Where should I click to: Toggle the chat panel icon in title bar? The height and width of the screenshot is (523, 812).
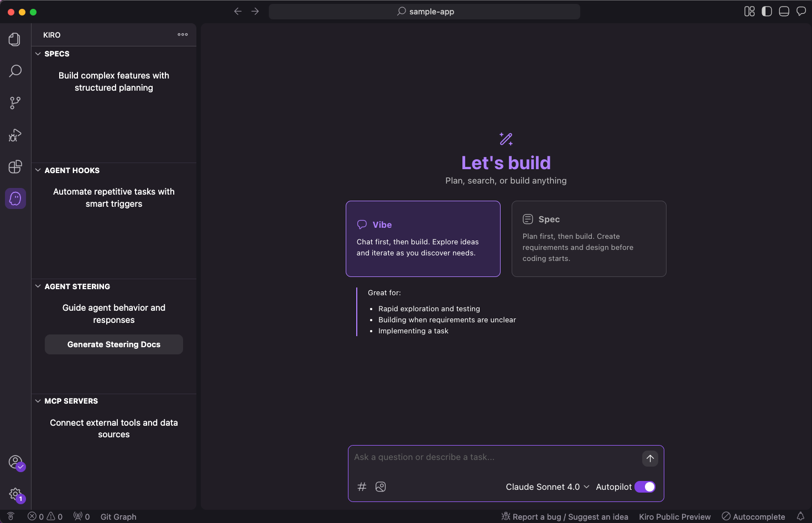(x=801, y=11)
